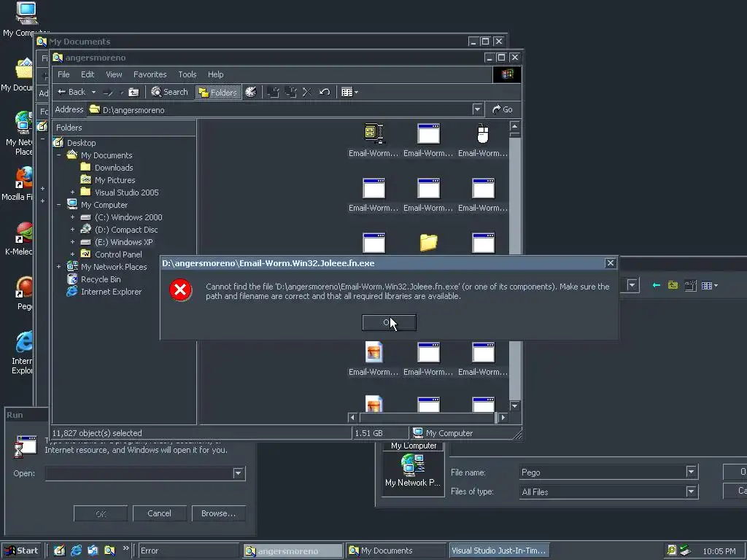Click Cancel in the Run dialog

pos(159,513)
